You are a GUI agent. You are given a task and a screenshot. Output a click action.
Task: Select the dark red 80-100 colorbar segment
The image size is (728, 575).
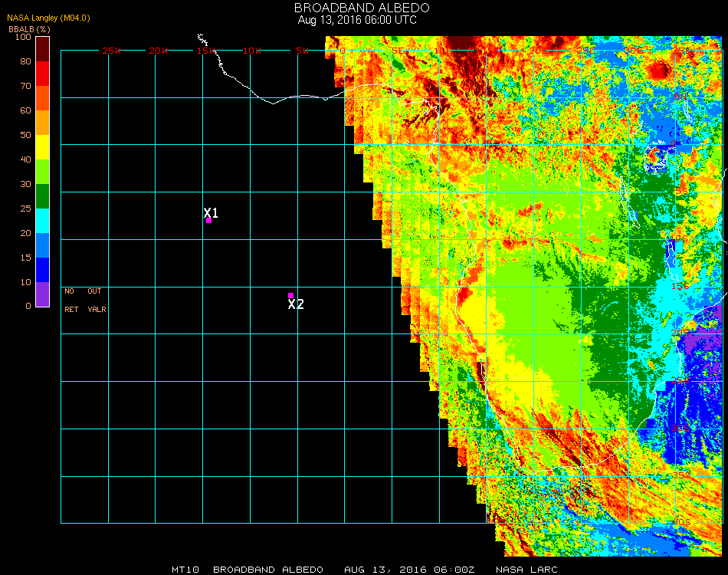pyautogui.click(x=42, y=48)
